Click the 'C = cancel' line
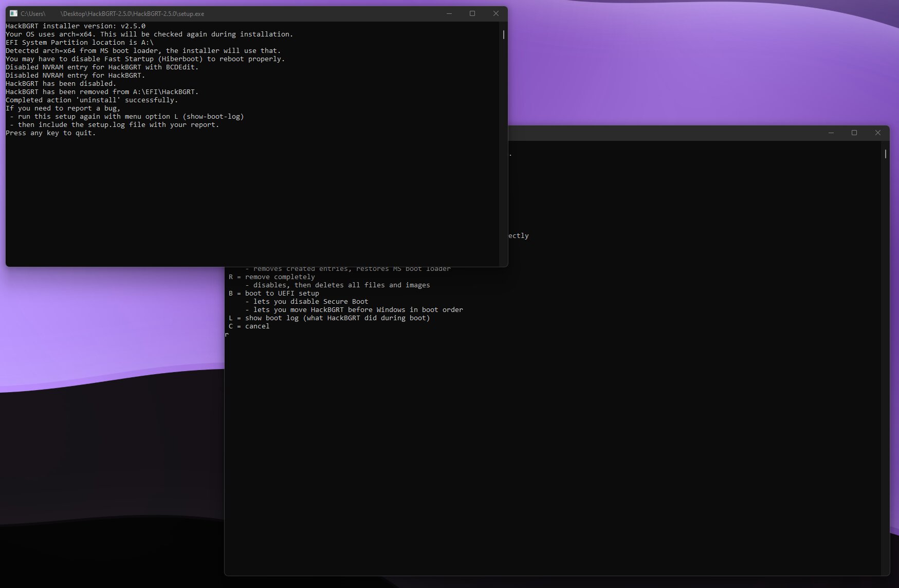The width and height of the screenshot is (899, 588). (x=249, y=326)
